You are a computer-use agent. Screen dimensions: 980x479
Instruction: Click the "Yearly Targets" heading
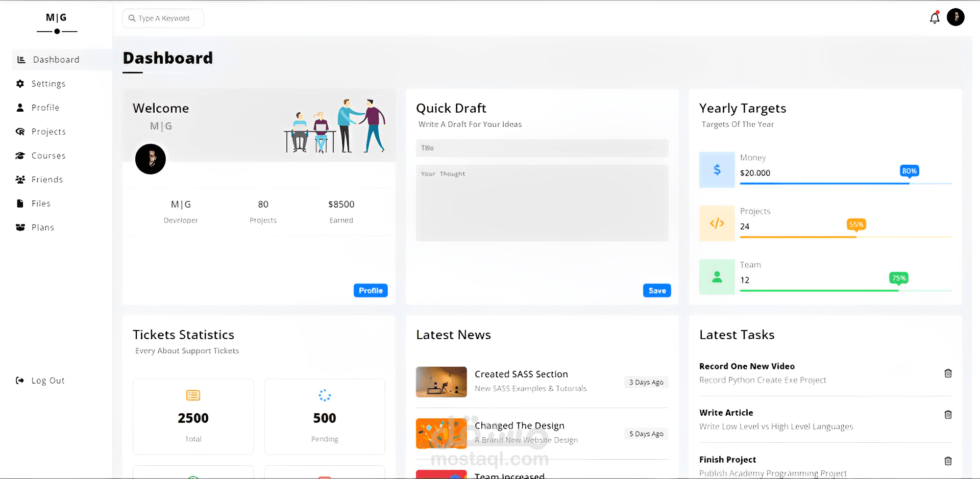pyautogui.click(x=743, y=108)
